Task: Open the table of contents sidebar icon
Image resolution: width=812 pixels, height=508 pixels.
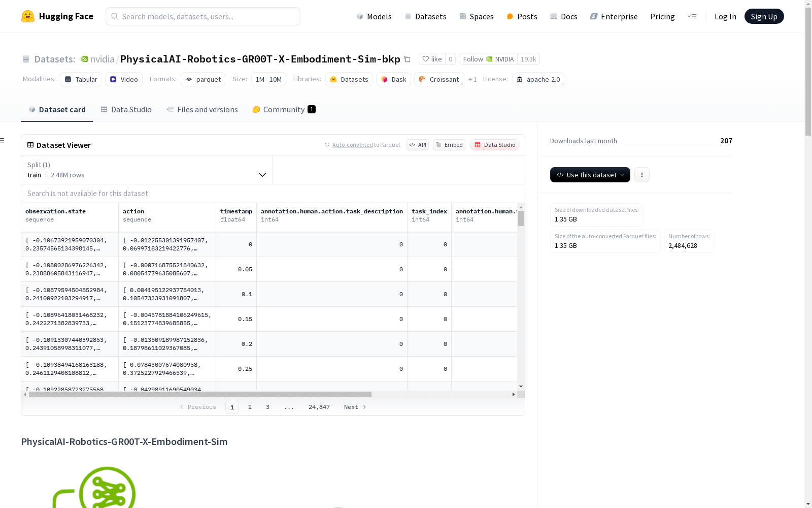Action: point(3,140)
